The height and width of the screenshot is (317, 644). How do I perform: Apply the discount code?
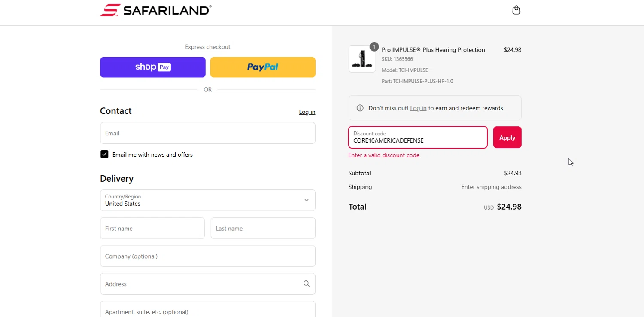(x=507, y=137)
